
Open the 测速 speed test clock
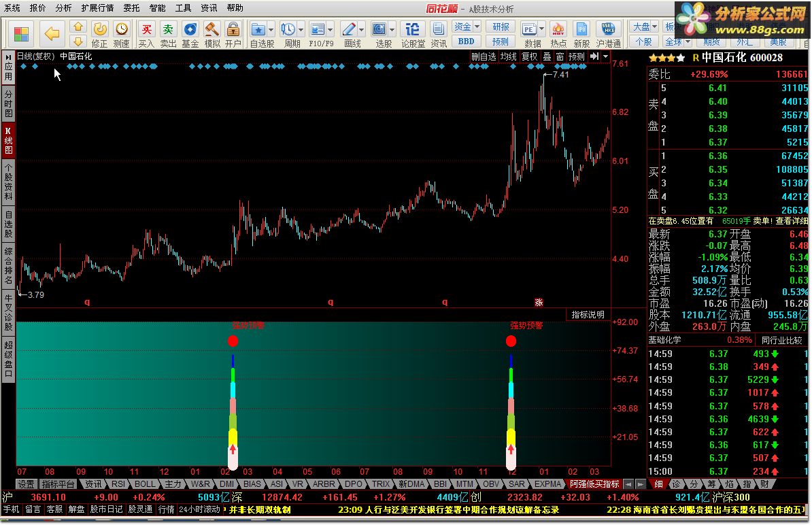pyautogui.click(x=121, y=35)
